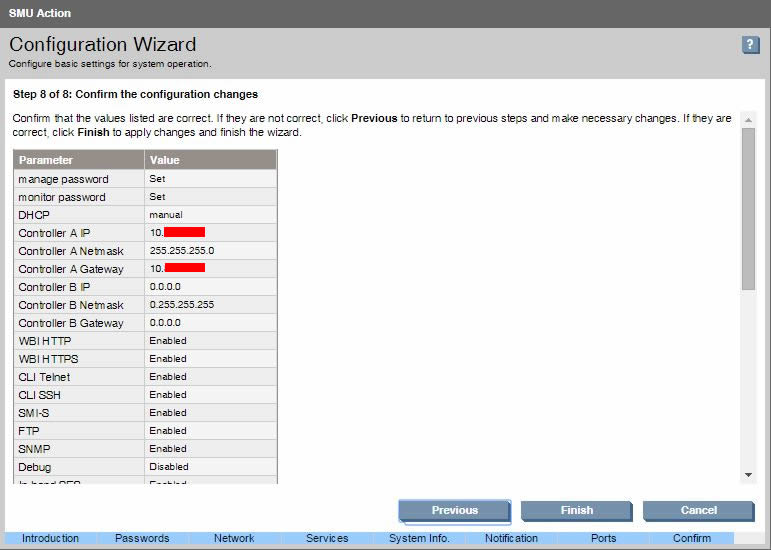The height and width of the screenshot is (550, 771).
Task: Click the scrollbar down arrow
Action: coord(748,474)
